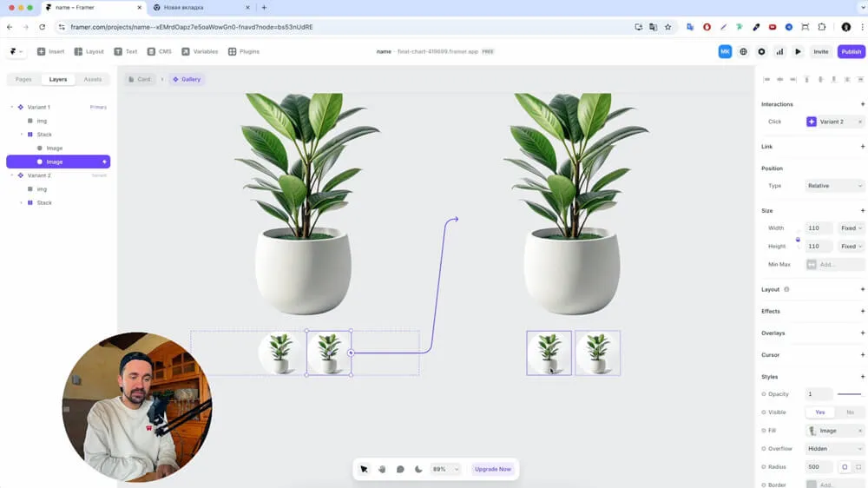Click the Height value field
868x488 pixels.
pyautogui.click(x=819, y=247)
